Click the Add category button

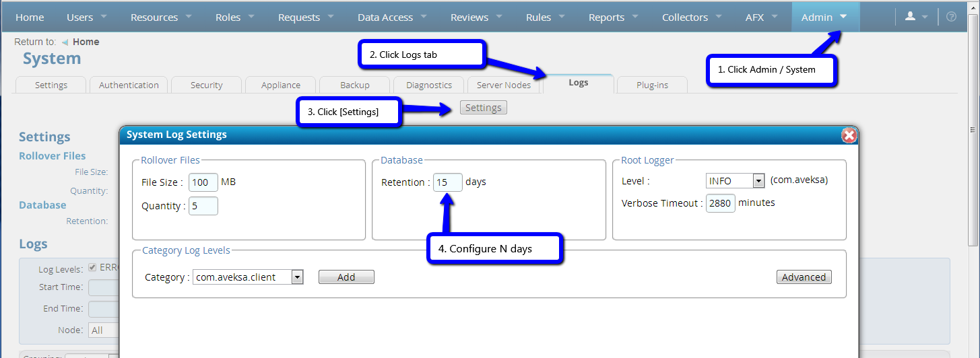[346, 277]
